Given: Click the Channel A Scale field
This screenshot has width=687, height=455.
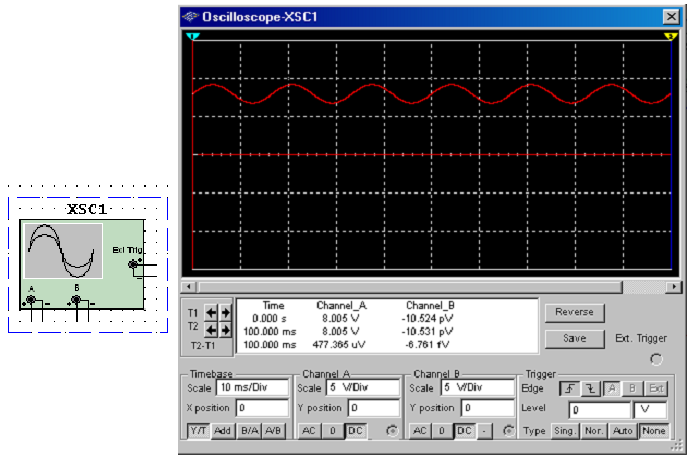Looking at the screenshot, I should [361, 388].
